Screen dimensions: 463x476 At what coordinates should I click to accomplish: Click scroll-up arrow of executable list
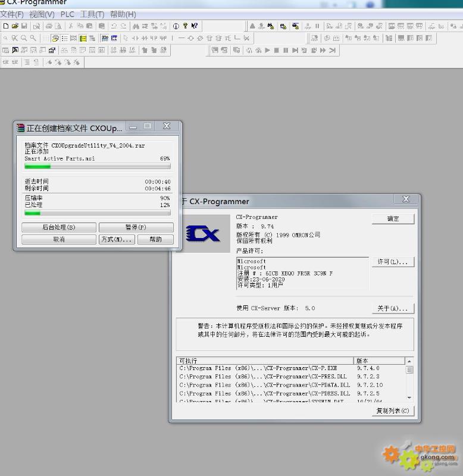pyautogui.click(x=409, y=361)
